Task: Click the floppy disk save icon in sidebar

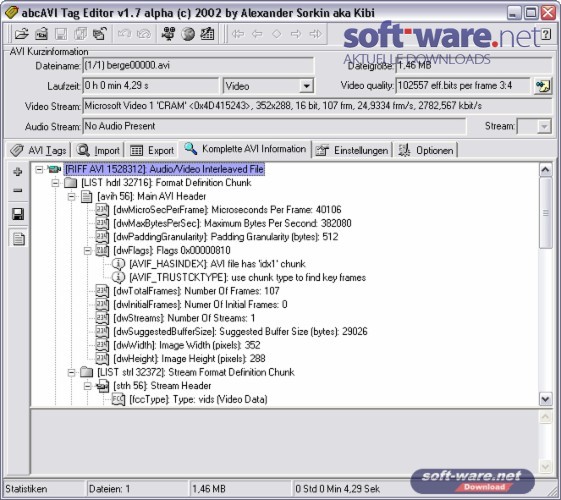Action: (x=18, y=214)
